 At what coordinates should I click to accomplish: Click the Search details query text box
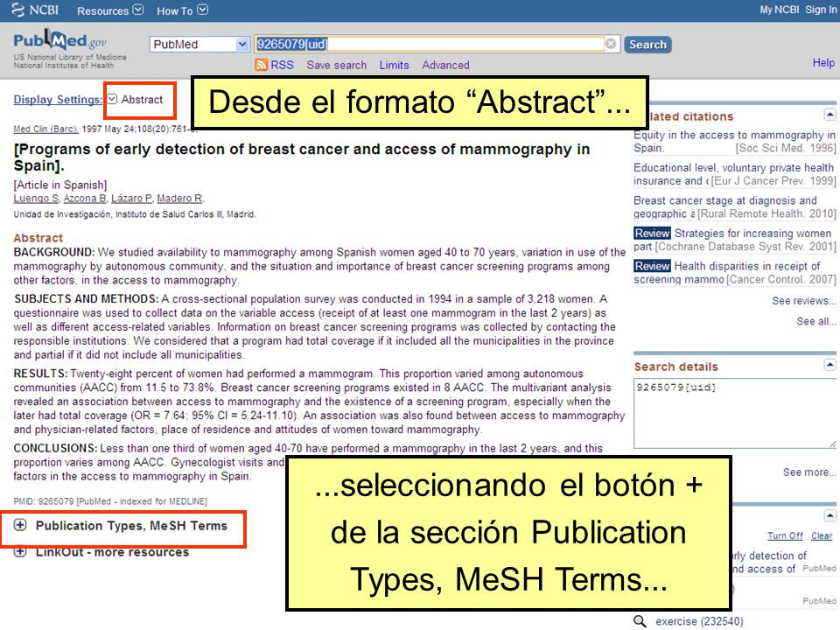tap(734, 413)
